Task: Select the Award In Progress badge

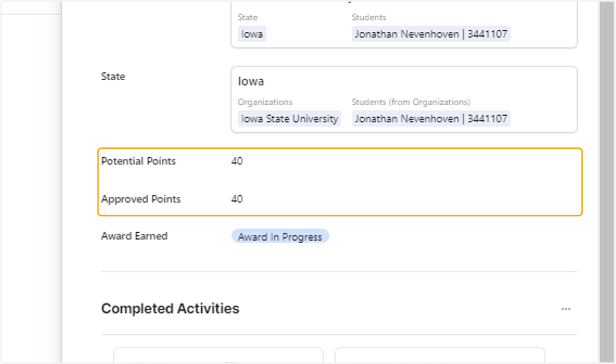Action: pyautogui.click(x=280, y=237)
